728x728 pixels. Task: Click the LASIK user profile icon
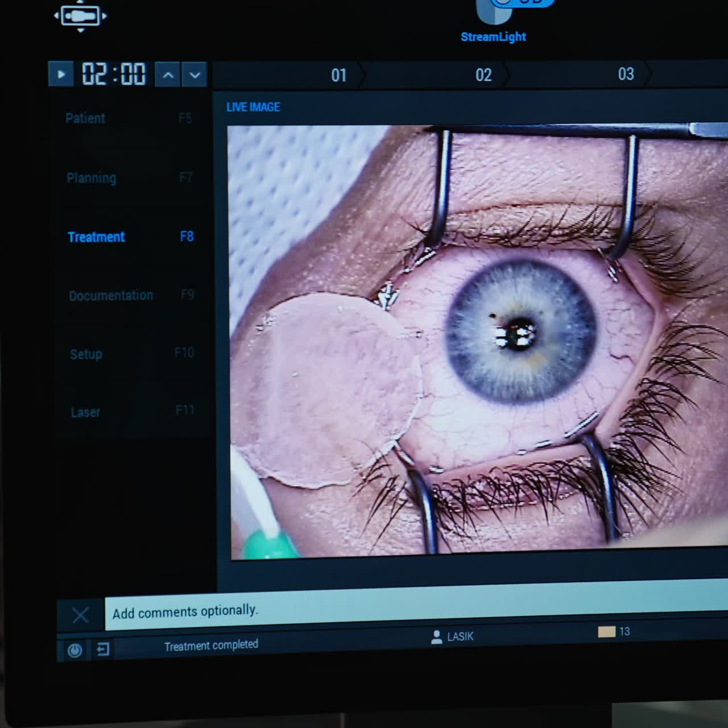point(437,636)
